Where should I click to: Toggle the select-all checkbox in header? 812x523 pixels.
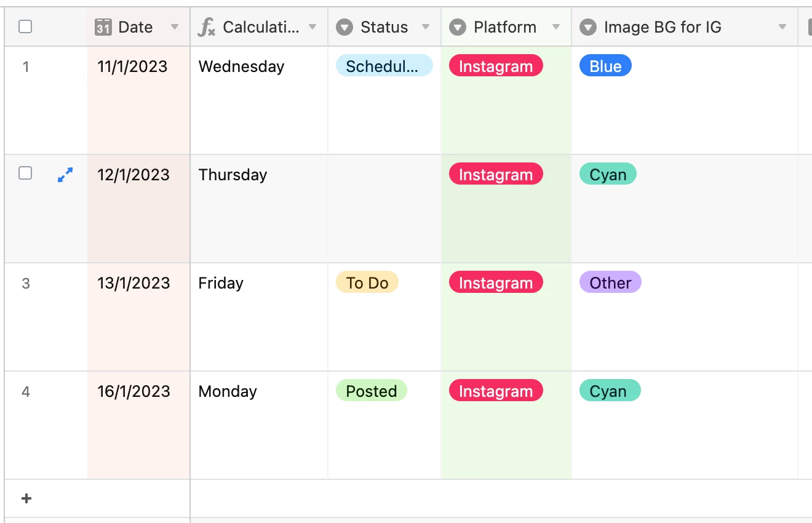tap(25, 26)
